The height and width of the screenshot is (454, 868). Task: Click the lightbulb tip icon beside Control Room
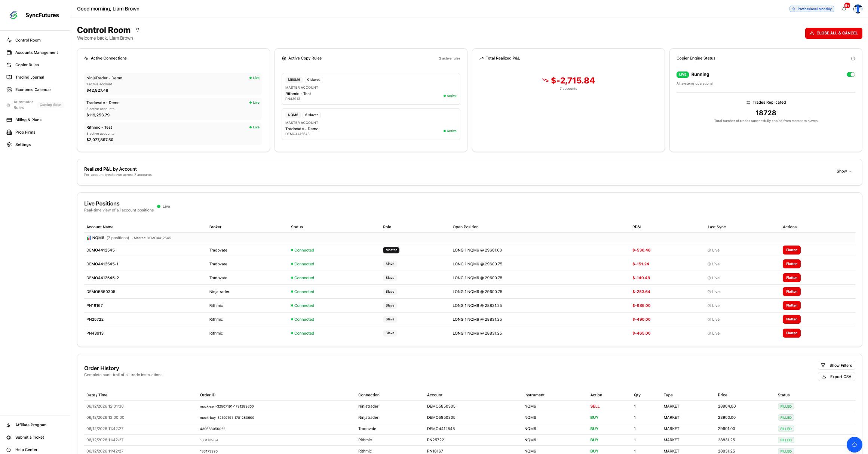point(138,30)
